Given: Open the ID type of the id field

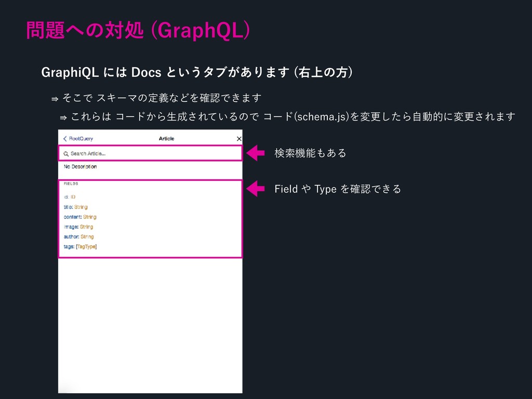Looking at the screenshot, I should pos(73,197).
